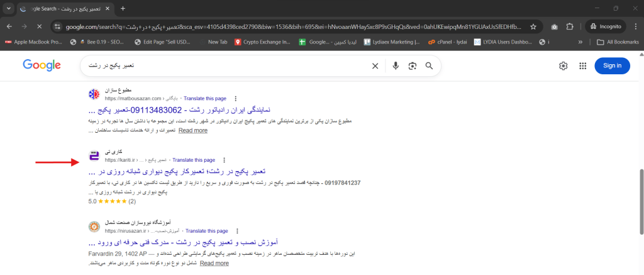
Task: Click the 5.0 star rating of kariti result
Action: [x=112, y=201]
